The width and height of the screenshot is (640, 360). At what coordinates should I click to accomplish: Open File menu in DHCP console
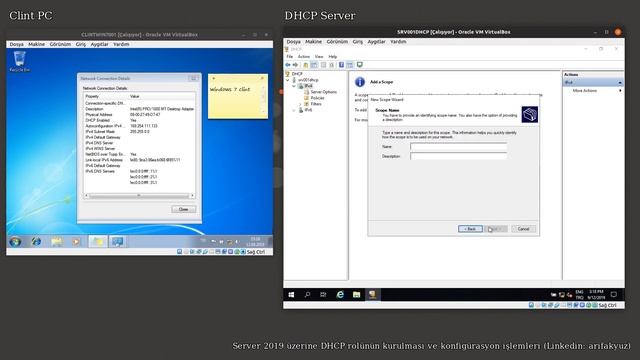289,57
